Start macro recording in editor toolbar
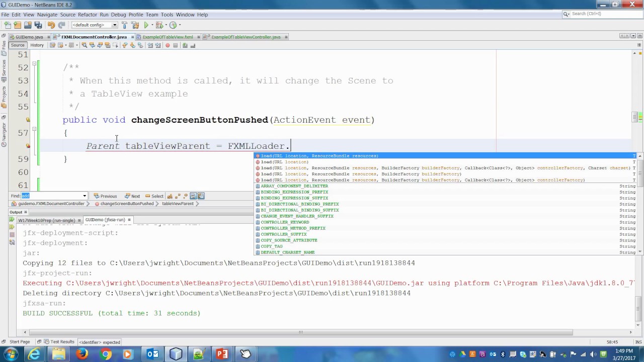This screenshot has height=362, width=644. [168, 45]
